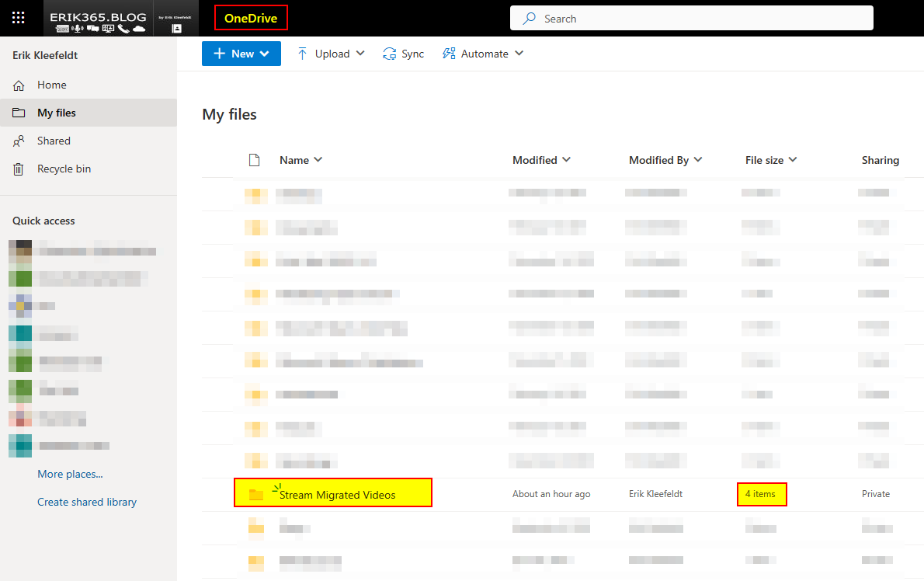Click the Automate flow icon
924x581 pixels.
pyautogui.click(x=449, y=54)
